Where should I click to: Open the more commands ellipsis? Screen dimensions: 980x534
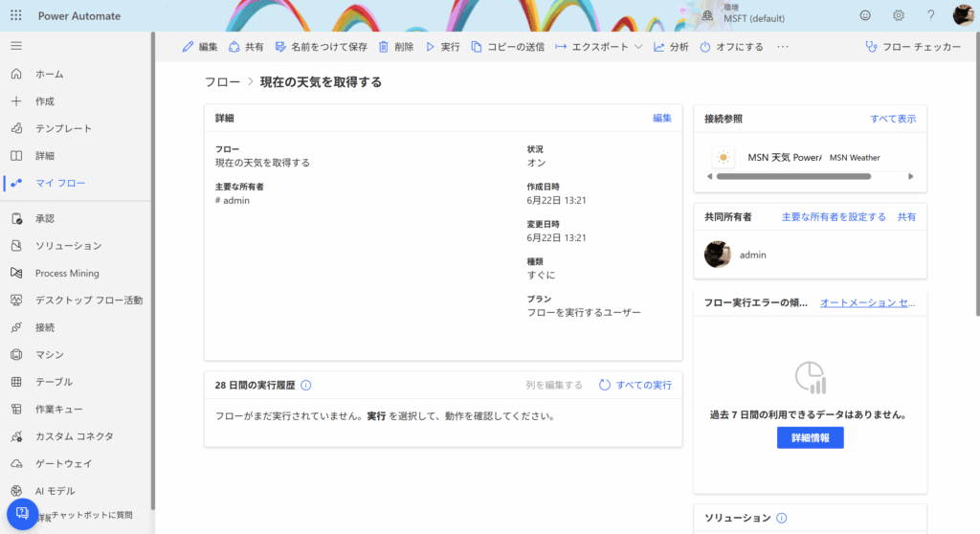(x=783, y=47)
